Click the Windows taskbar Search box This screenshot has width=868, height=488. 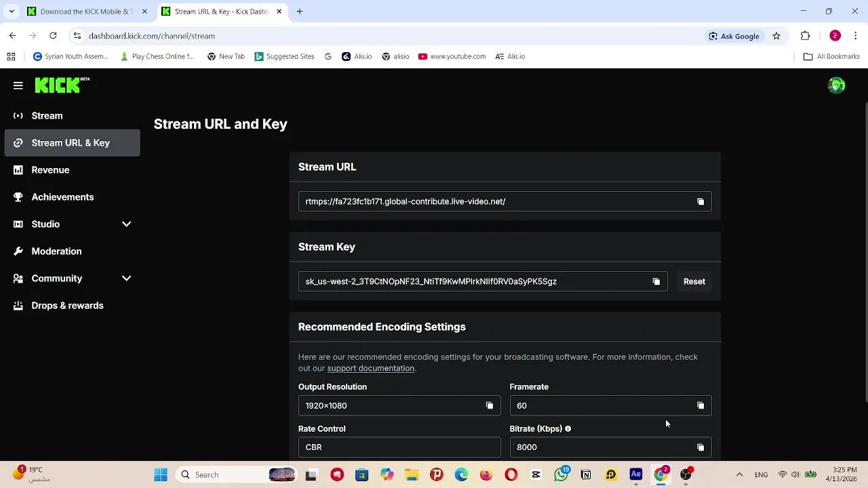237,474
